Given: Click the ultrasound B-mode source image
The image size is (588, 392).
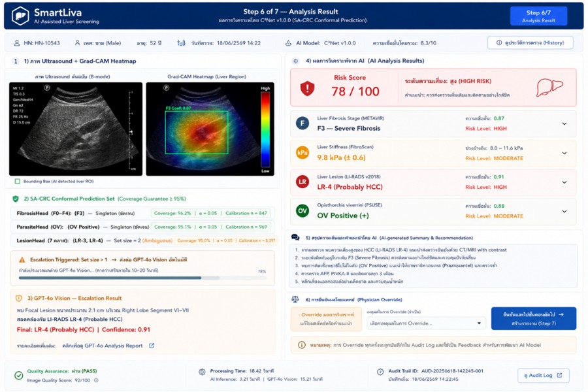Looking at the screenshot, I should click(76, 129).
